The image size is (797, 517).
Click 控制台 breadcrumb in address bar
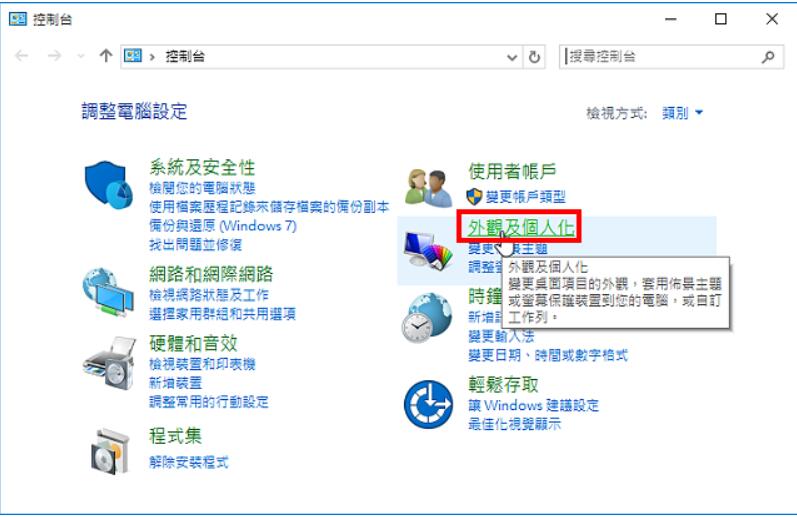click(185, 56)
